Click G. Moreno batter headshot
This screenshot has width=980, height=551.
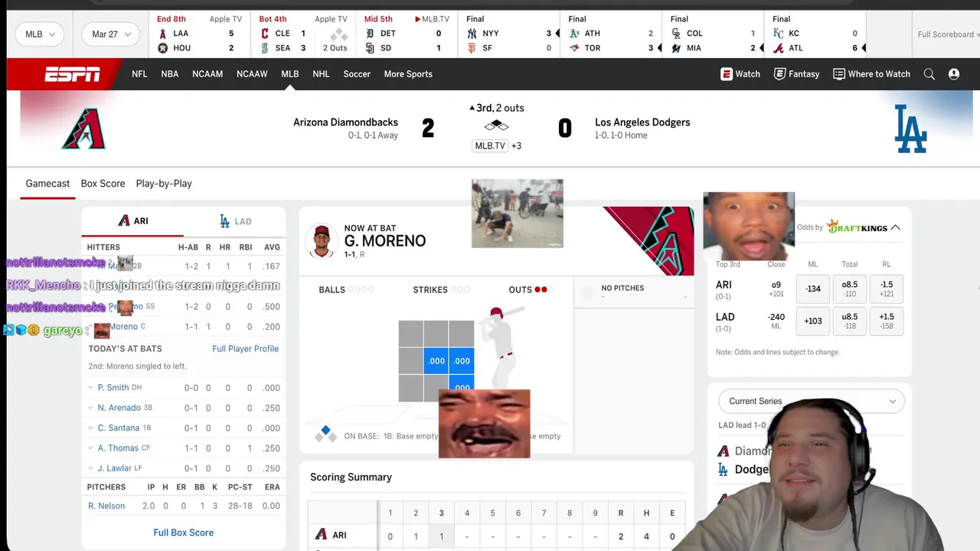click(x=322, y=241)
